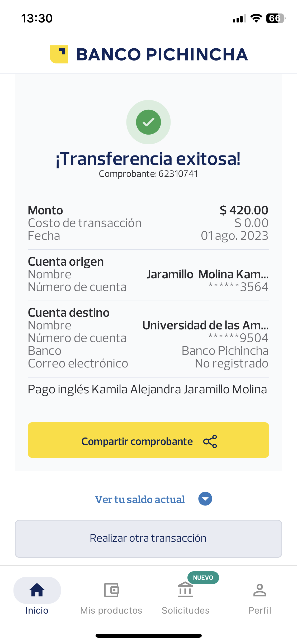Tap the green success checkmark icon
Screen dimensions: 297x644
pyautogui.click(x=148, y=122)
